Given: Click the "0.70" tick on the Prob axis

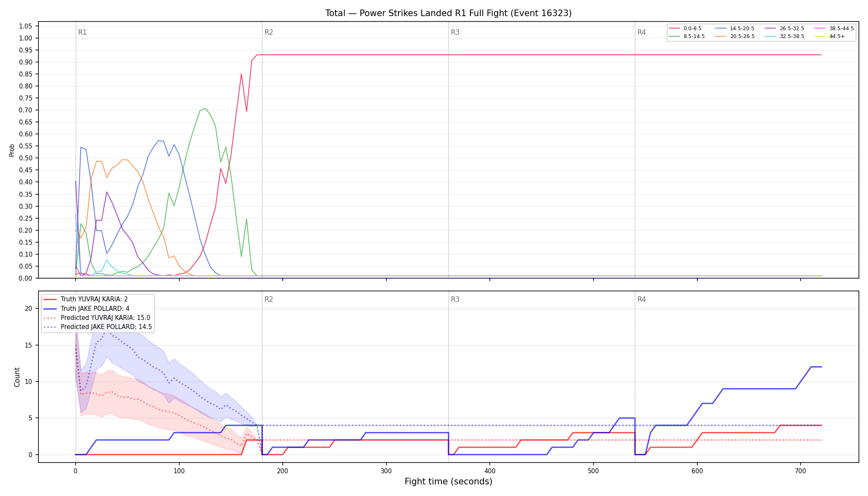Looking at the screenshot, I should [x=26, y=110].
